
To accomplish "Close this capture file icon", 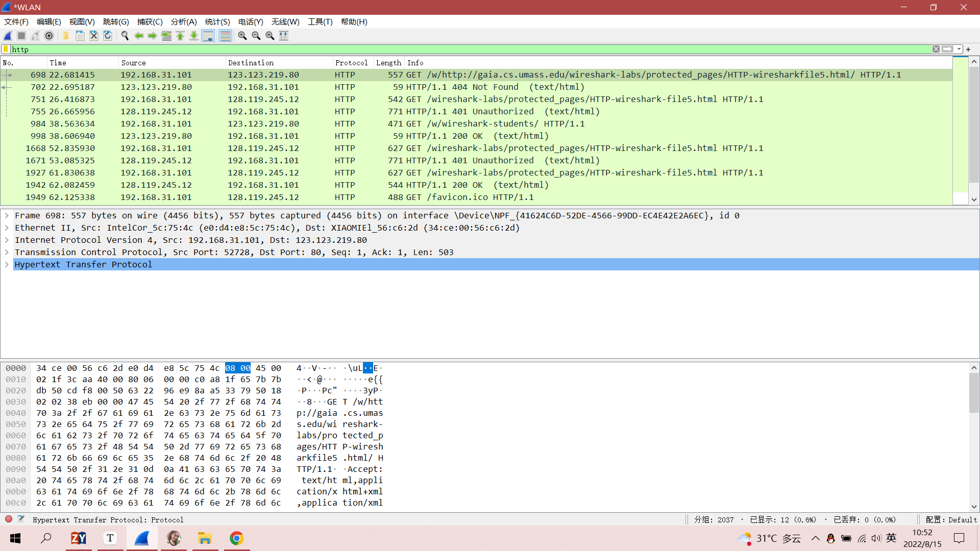I will point(94,36).
